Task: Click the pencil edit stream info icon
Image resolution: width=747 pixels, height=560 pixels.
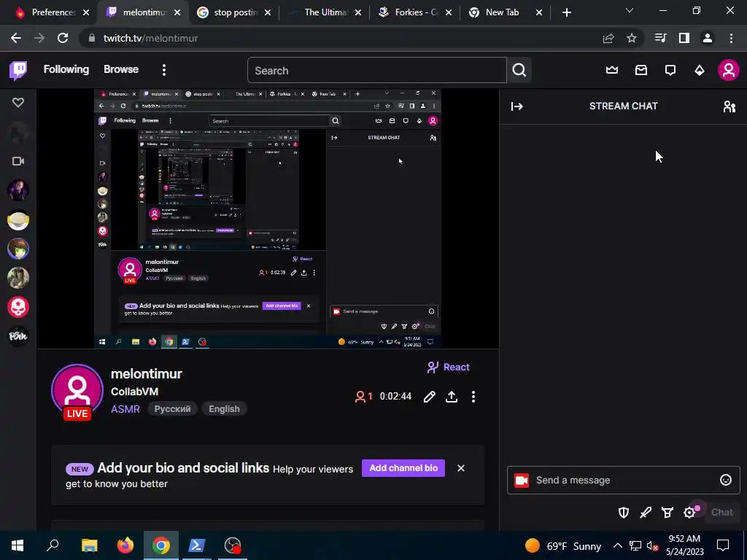Action: click(429, 397)
